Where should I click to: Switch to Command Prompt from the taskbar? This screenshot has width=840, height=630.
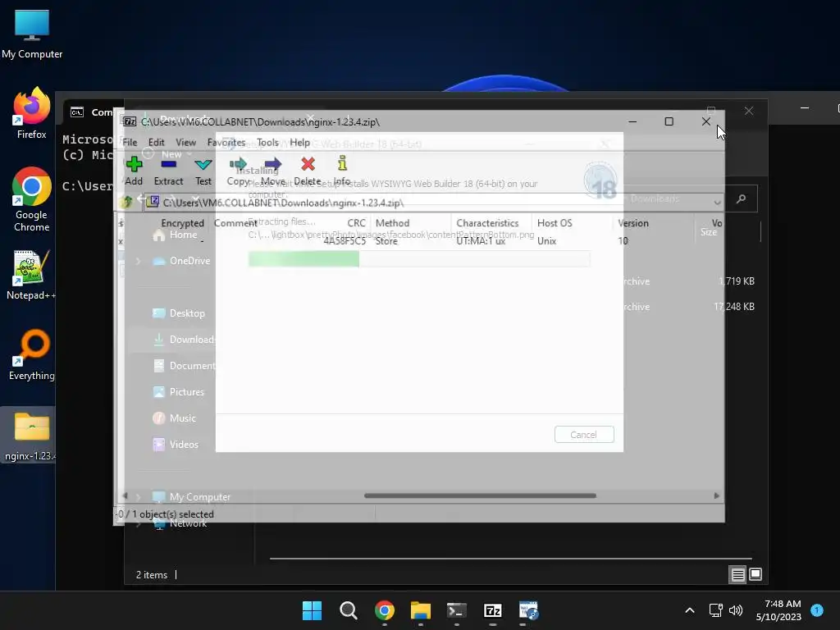(x=456, y=610)
